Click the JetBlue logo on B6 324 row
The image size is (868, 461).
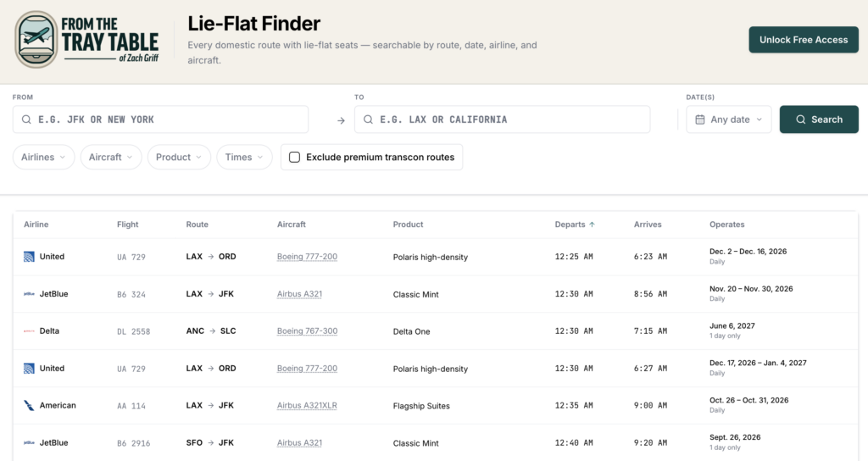(29, 294)
